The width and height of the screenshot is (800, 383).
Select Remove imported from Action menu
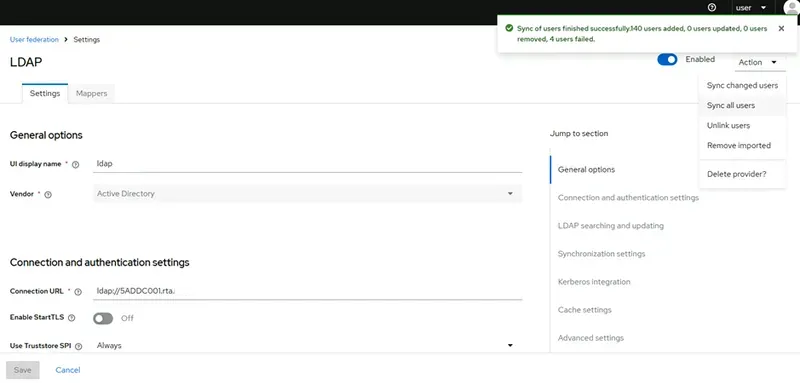742,145
